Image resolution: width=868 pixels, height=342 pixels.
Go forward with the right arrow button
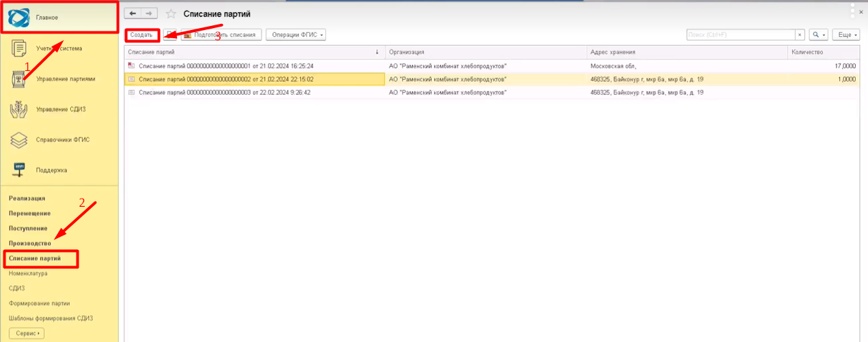coord(150,14)
